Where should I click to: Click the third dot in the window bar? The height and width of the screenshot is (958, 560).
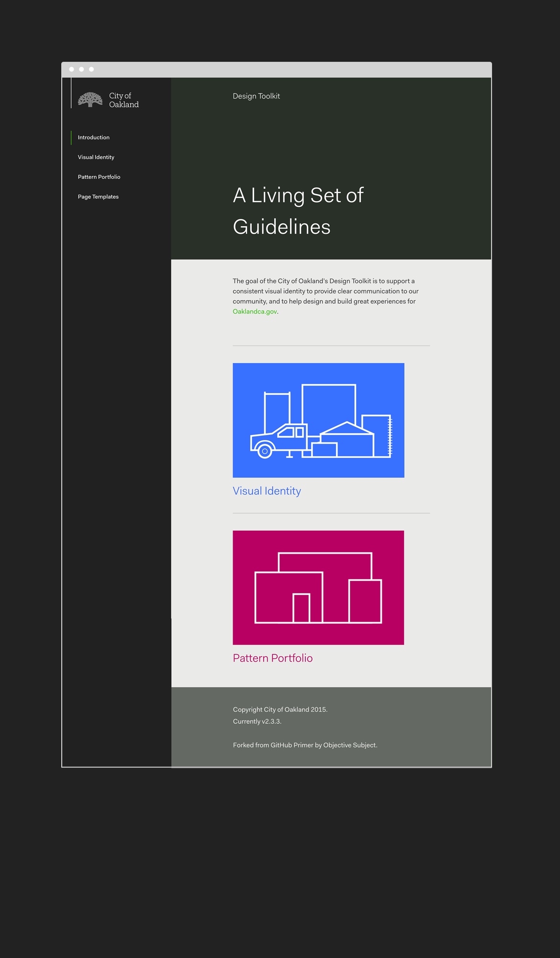pos(91,69)
